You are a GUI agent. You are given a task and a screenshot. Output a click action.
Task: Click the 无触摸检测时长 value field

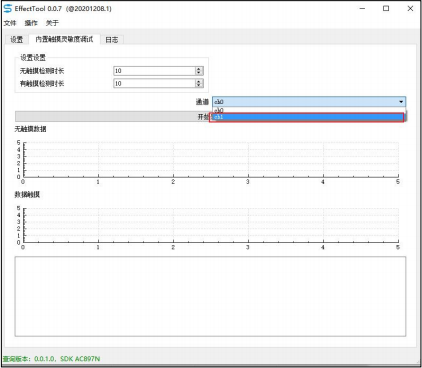[x=154, y=71]
